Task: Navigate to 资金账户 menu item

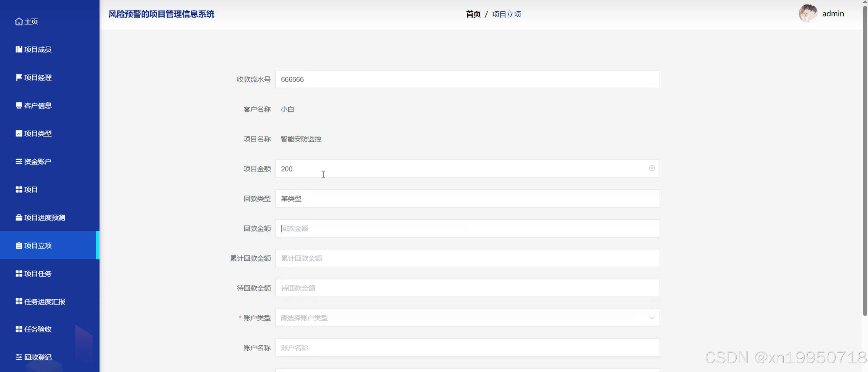Action: (x=50, y=162)
